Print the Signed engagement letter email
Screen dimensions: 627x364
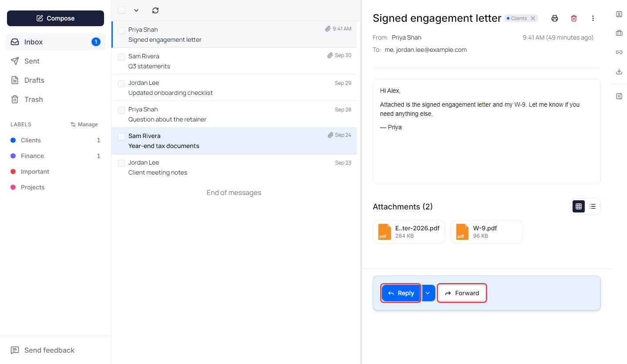pos(555,18)
